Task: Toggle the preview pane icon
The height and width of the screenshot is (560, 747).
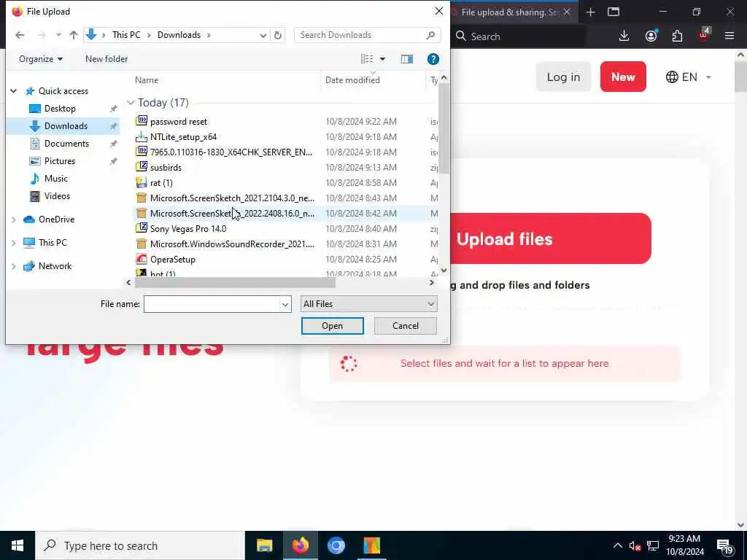Action: [407, 59]
